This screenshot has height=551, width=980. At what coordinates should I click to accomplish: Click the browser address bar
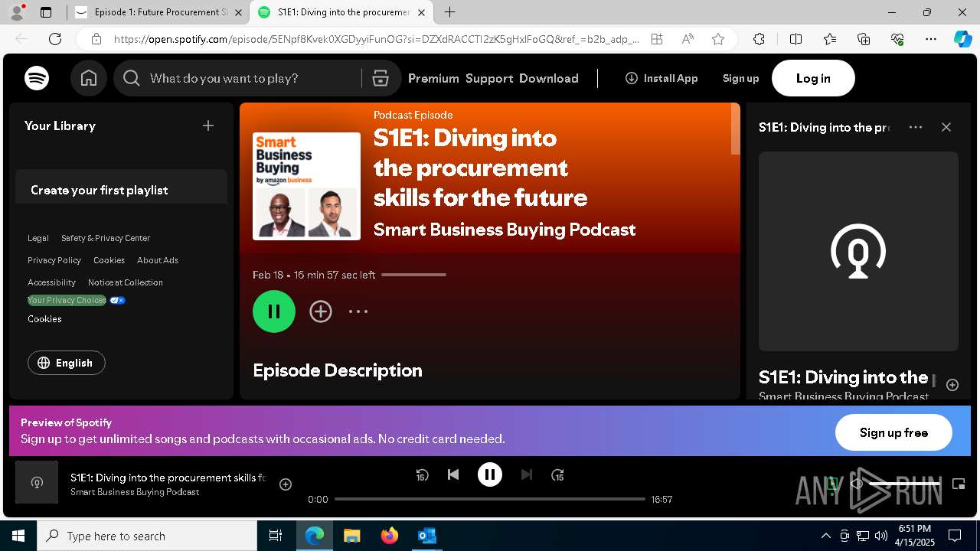coord(375,39)
